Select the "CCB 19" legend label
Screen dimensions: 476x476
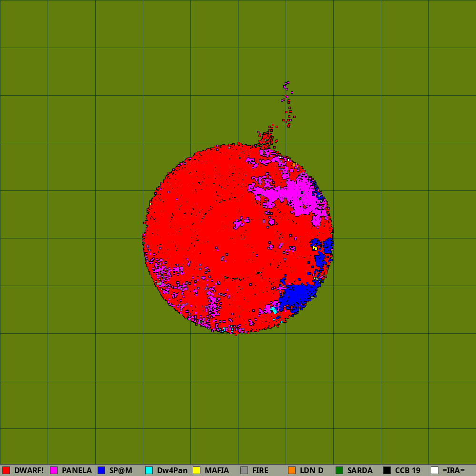click(408, 471)
